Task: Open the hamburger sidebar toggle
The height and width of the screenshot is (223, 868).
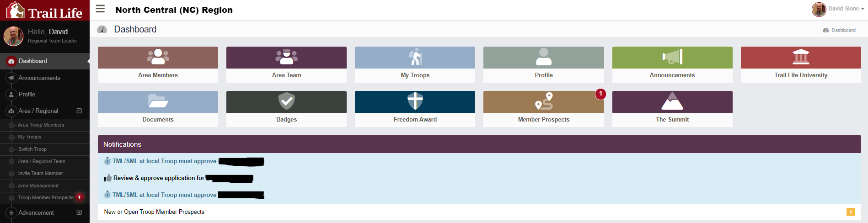Action: pos(100,9)
